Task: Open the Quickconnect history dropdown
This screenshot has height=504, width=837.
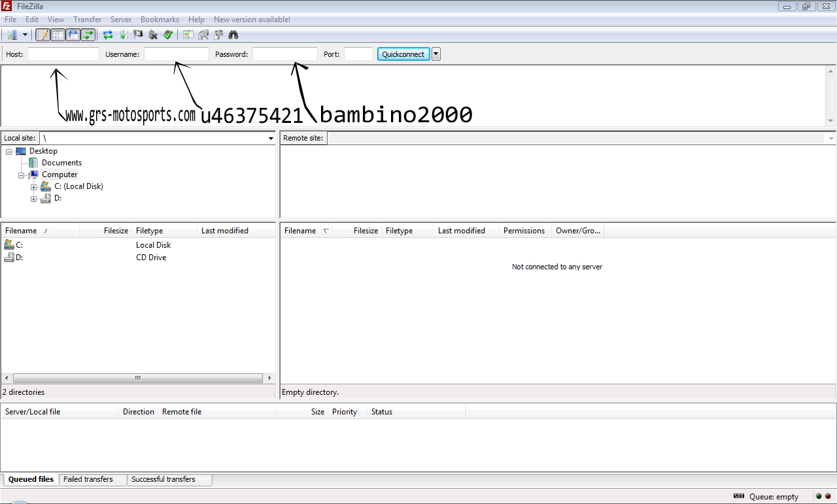Action: [x=436, y=54]
